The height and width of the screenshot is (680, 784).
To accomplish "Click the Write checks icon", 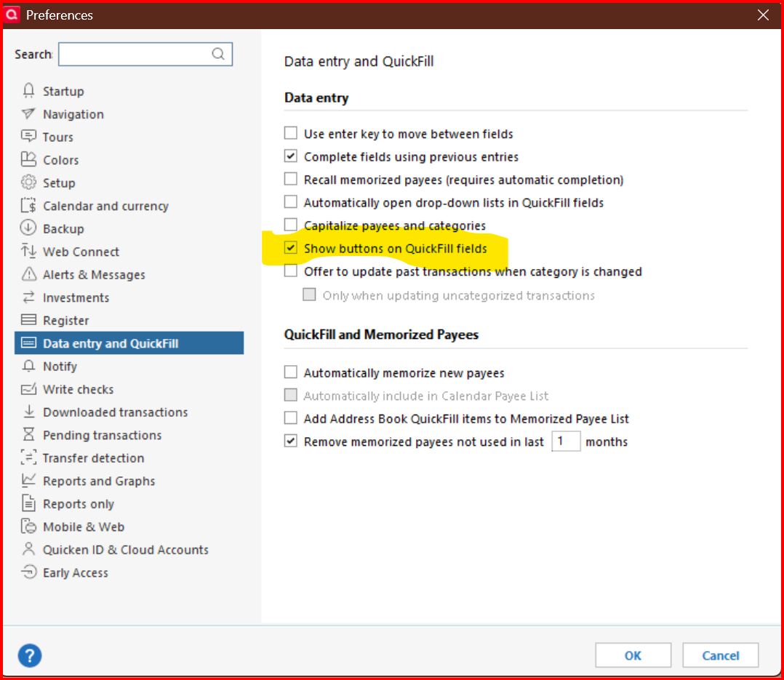I will 28,389.
